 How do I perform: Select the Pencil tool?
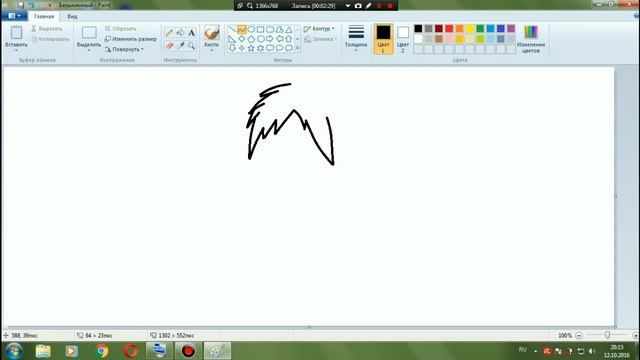click(x=169, y=33)
